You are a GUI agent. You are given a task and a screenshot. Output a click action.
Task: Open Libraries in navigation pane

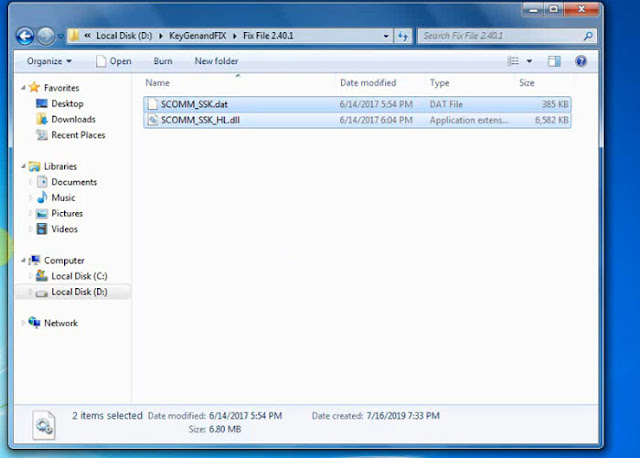[x=60, y=167]
